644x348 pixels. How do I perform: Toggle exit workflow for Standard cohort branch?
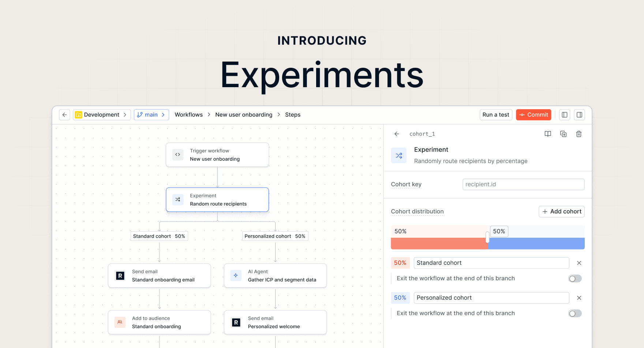[575, 279]
